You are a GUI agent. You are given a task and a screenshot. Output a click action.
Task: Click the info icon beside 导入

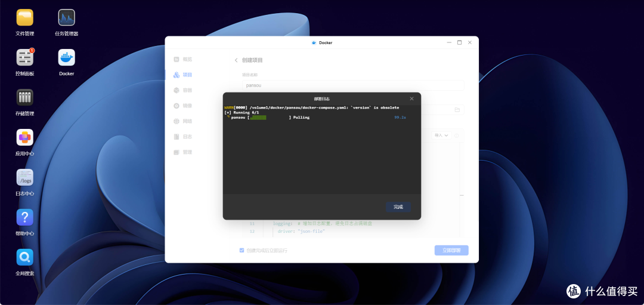tap(456, 135)
